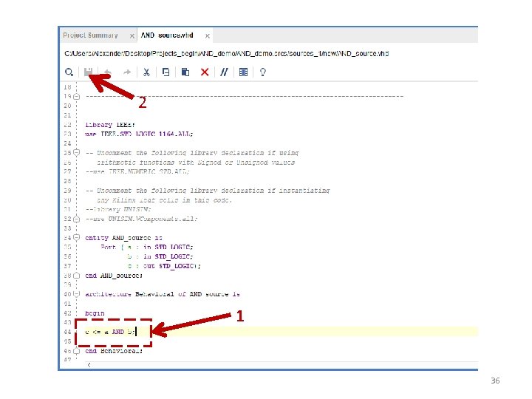532x399 pixels.
Task: Click '--use UNISIM.VComponents.all;' comment line
Action: tap(141, 219)
